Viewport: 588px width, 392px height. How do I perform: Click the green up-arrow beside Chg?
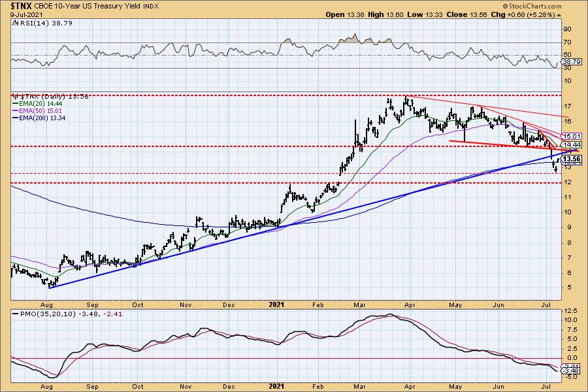559,15
